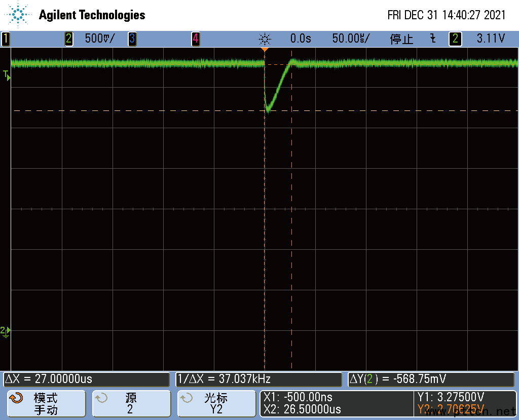Viewport: 519px width, 420px height.
Task: Select the pink channel 4 indicator
Action: [195, 39]
